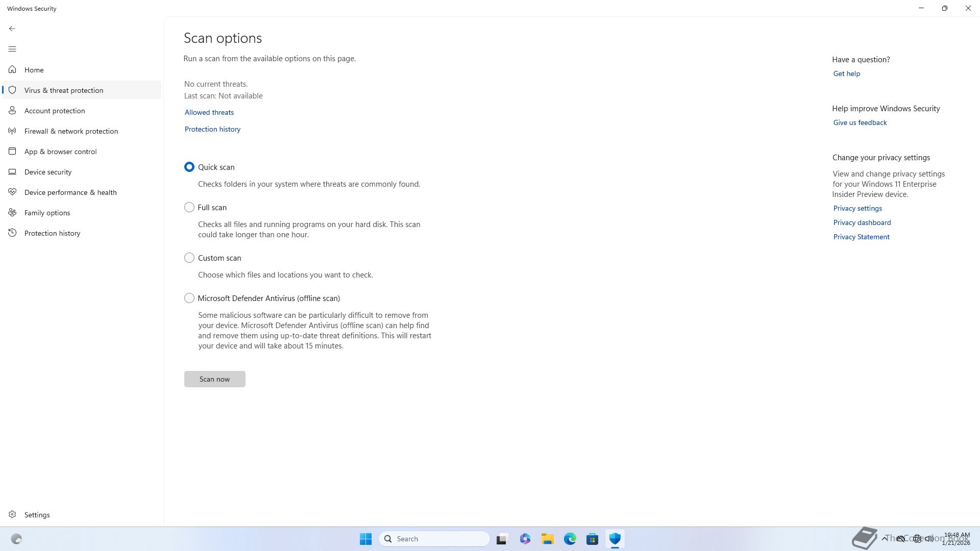Choose Microsoft Defender Antivirus offline scan option
Viewport: 980px width, 551px height.
coord(189,298)
